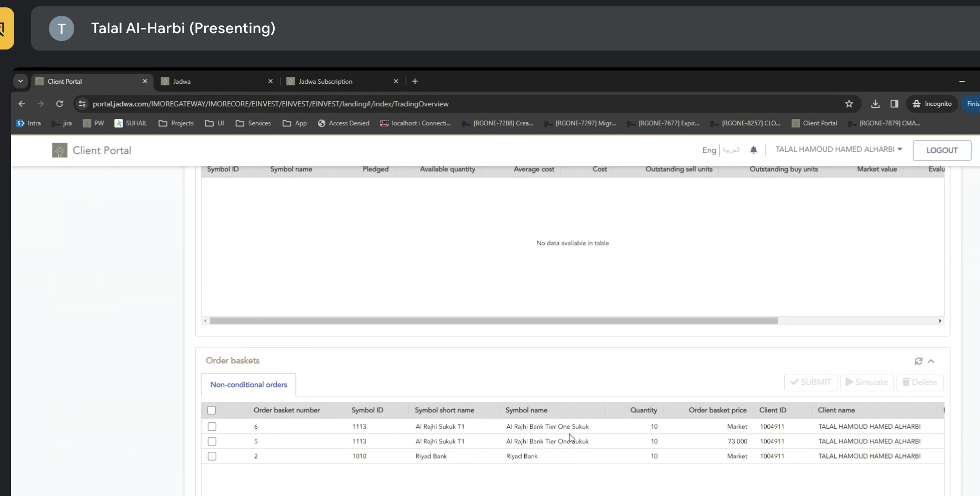Click the holdings table horizontal scrollbar
980x496 pixels.
[493, 321]
